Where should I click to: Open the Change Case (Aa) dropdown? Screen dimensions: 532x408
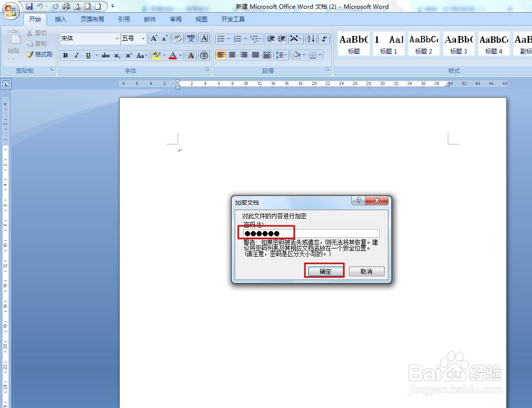pyautogui.click(x=142, y=55)
